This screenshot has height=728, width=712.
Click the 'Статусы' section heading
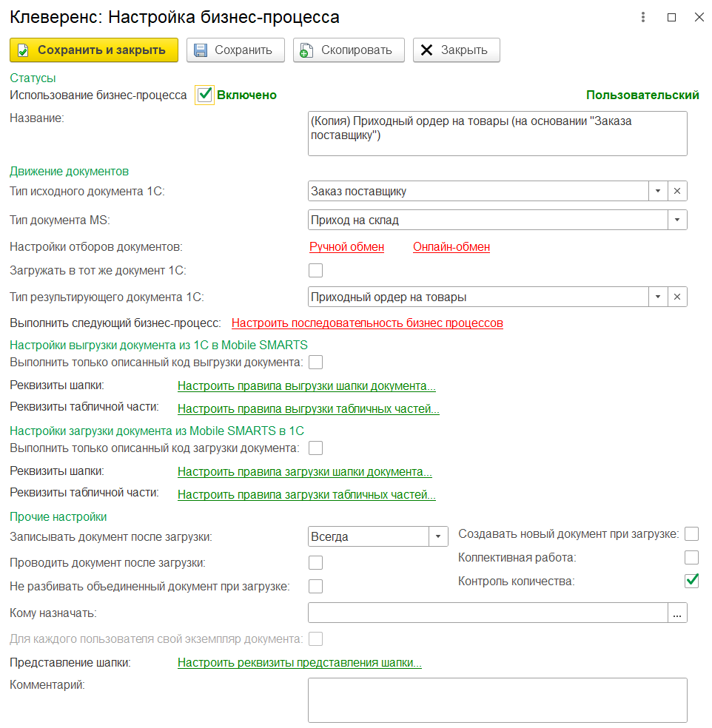pyautogui.click(x=33, y=78)
